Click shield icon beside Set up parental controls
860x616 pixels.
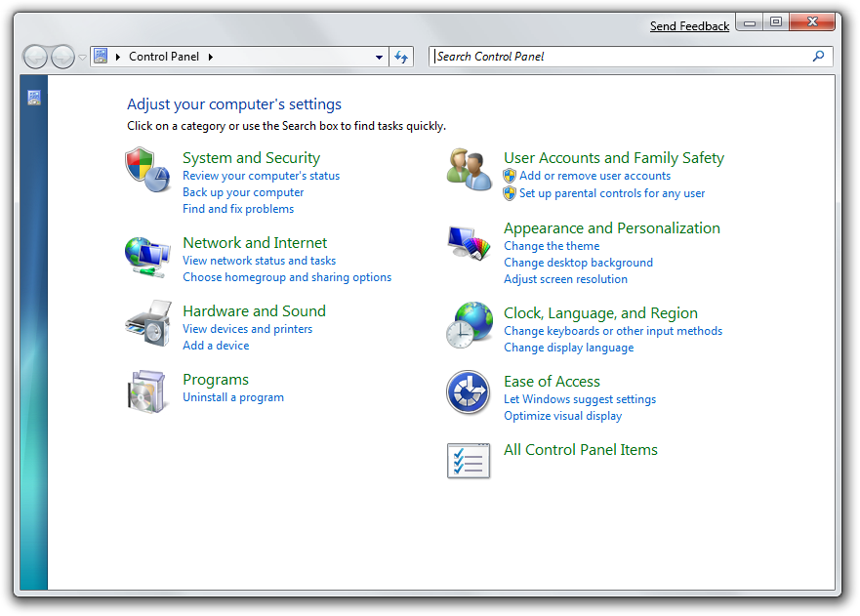tap(510, 193)
